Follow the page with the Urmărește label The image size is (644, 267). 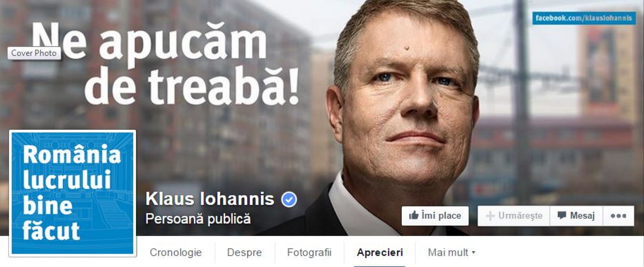pos(520,216)
